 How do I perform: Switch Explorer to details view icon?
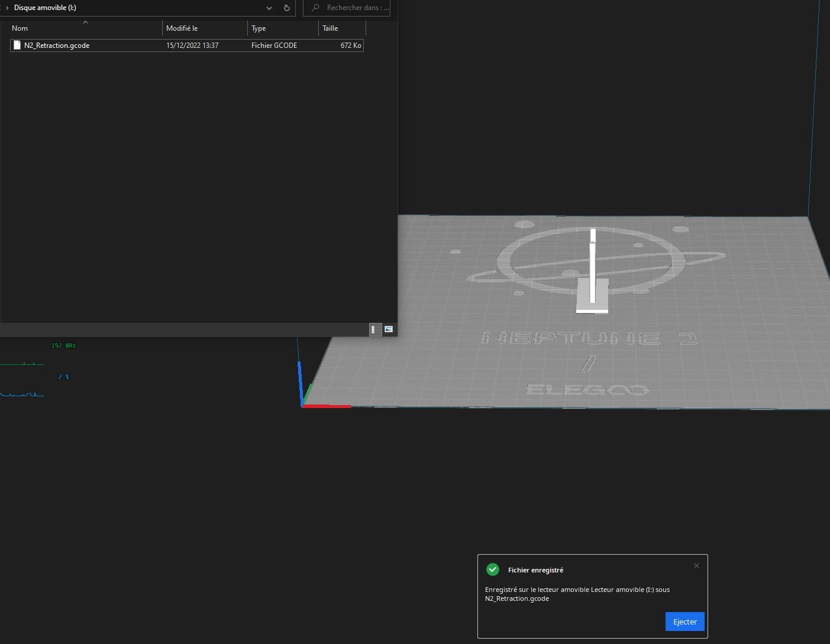pyautogui.click(x=374, y=329)
